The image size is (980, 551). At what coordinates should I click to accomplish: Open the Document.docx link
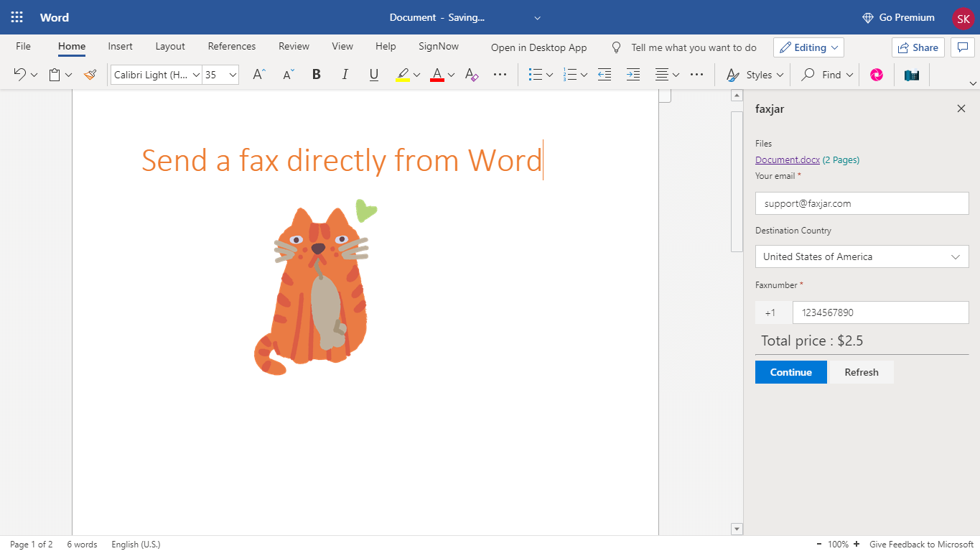point(787,160)
